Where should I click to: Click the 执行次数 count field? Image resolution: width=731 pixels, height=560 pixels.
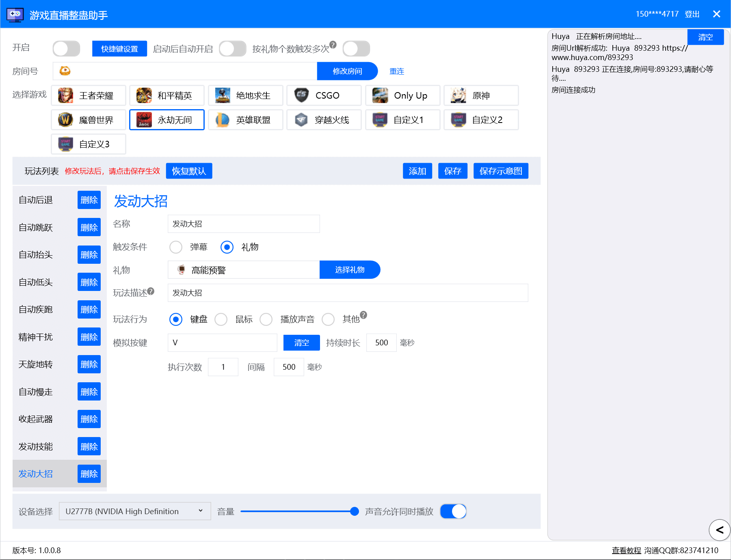223,367
